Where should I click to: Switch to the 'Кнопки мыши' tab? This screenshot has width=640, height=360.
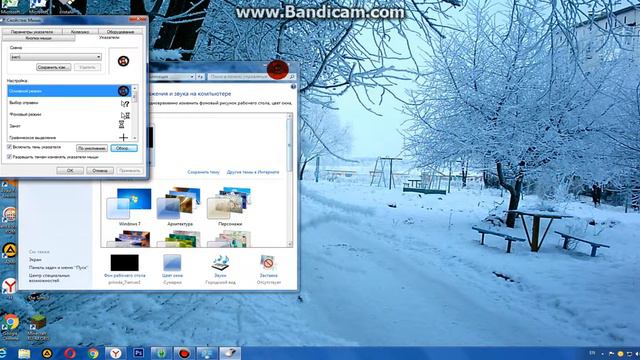38,38
